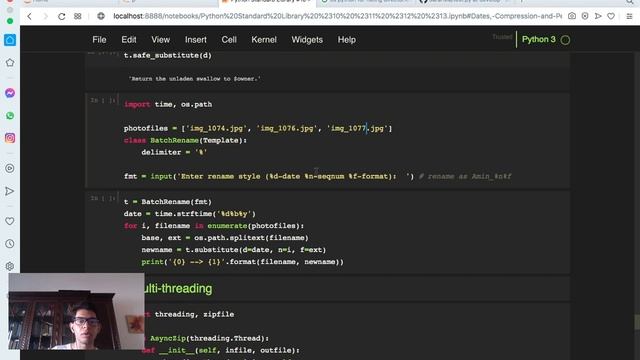
Task: Go back to the previous page
Action: pyautogui.click(x=29, y=16)
